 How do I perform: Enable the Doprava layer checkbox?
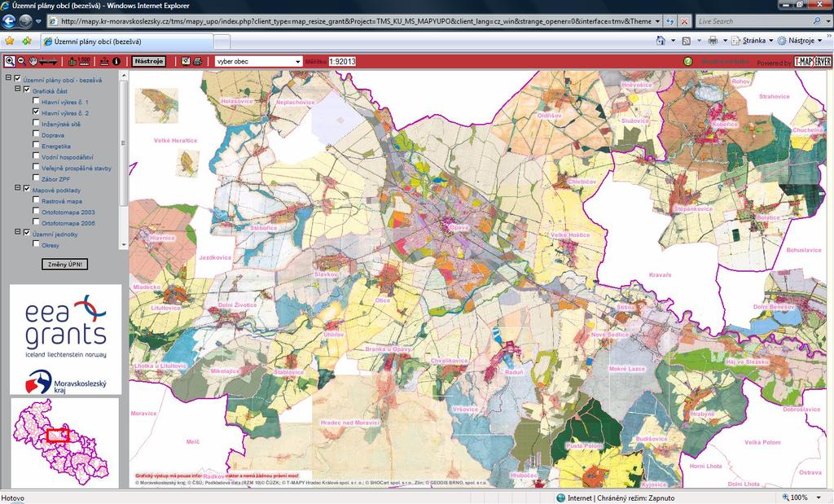tap(36, 134)
